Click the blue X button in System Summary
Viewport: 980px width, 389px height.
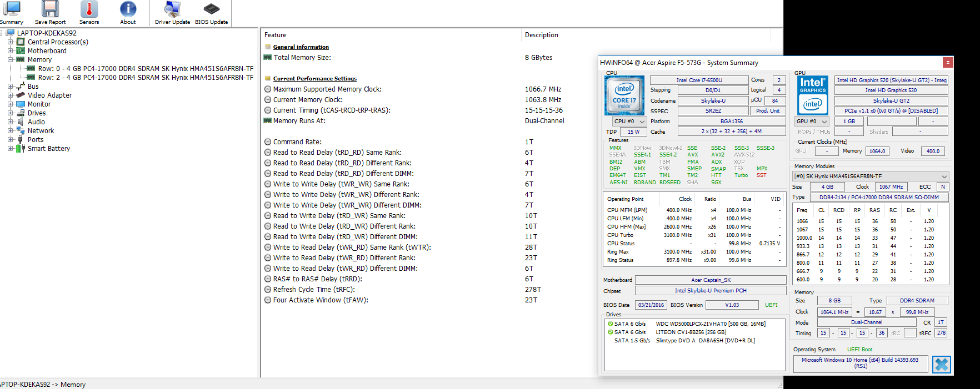pos(941,365)
